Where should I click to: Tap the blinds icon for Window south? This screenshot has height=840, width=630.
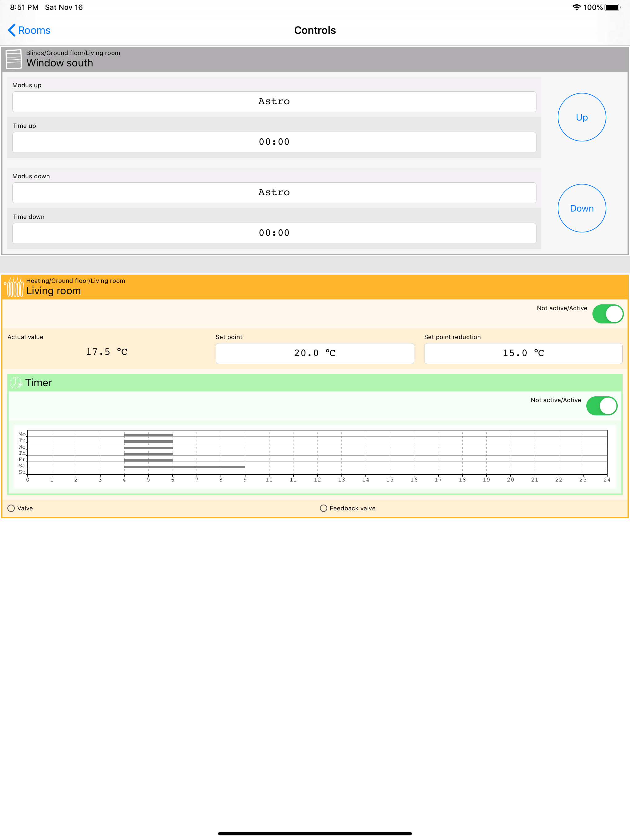[x=14, y=59]
